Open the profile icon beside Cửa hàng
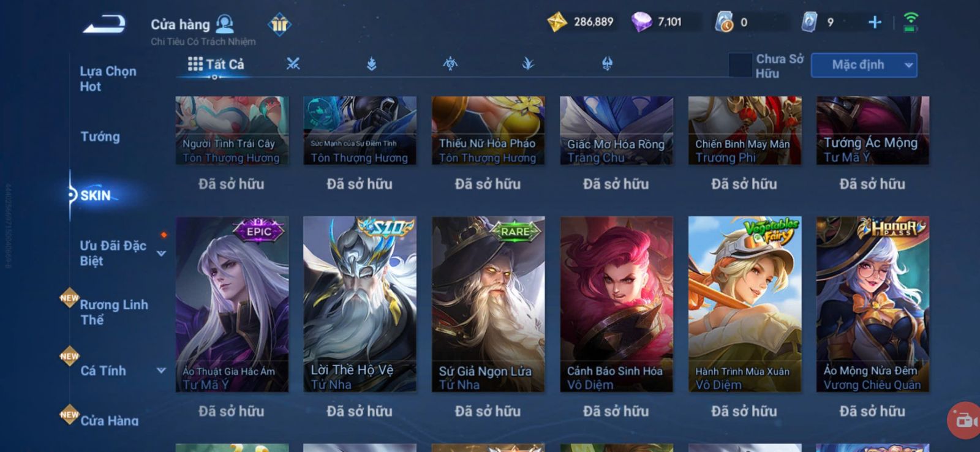 pyautogui.click(x=225, y=24)
